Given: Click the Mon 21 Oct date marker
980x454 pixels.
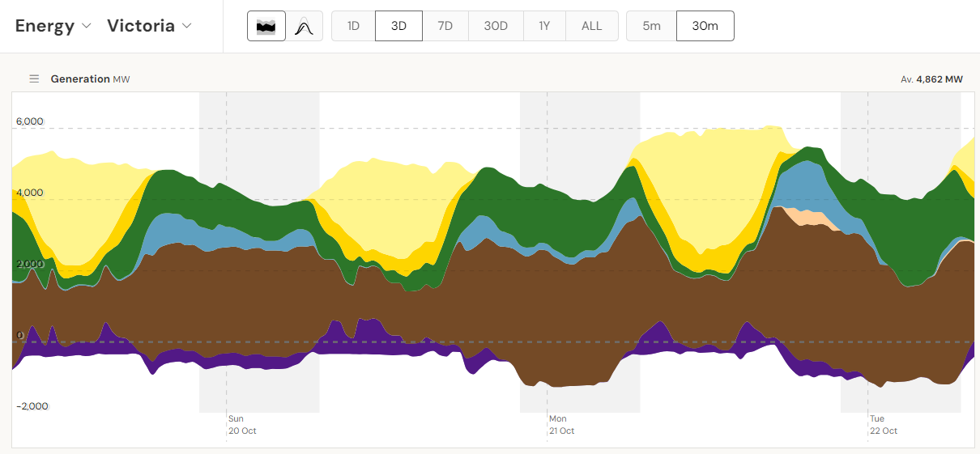Looking at the screenshot, I should [561, 425].
